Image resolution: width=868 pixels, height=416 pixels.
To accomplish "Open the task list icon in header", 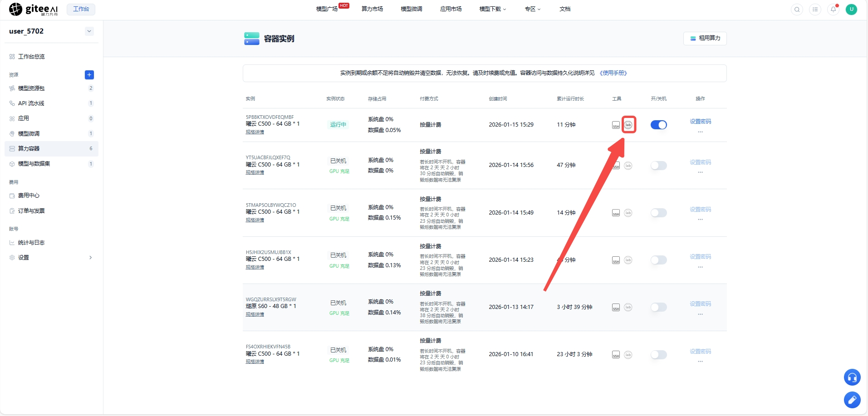I will pos(815,10).
